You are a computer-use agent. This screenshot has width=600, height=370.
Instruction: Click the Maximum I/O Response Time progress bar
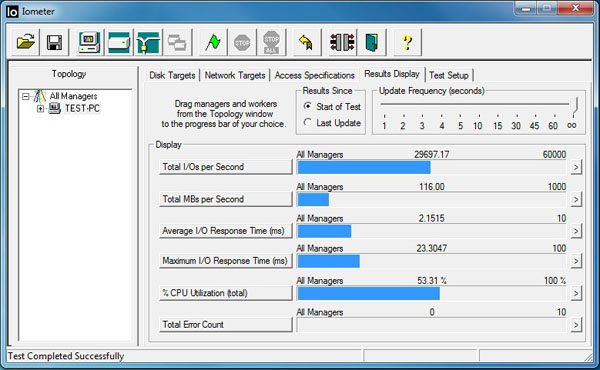point(431,261)
